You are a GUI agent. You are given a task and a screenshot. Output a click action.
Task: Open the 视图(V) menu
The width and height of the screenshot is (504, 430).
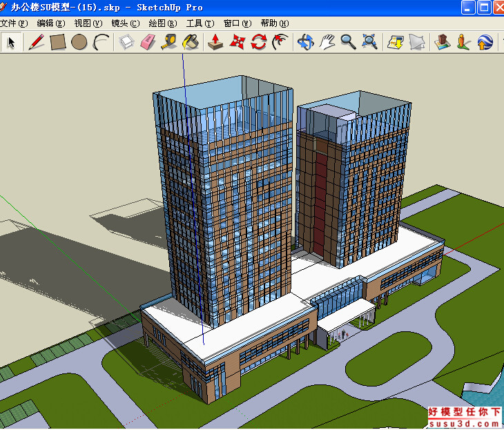(x=88, y=23)
